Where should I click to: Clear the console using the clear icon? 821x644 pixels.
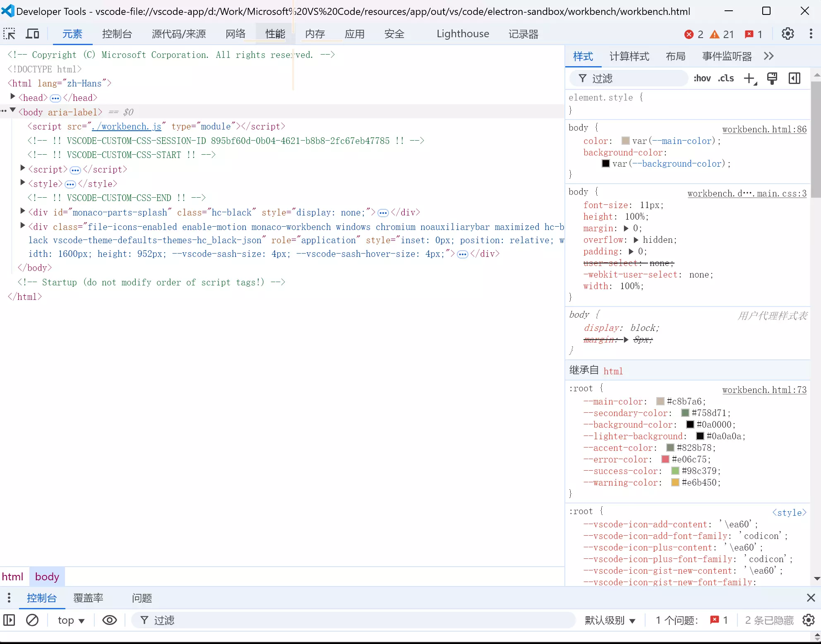tap(32, 620)
